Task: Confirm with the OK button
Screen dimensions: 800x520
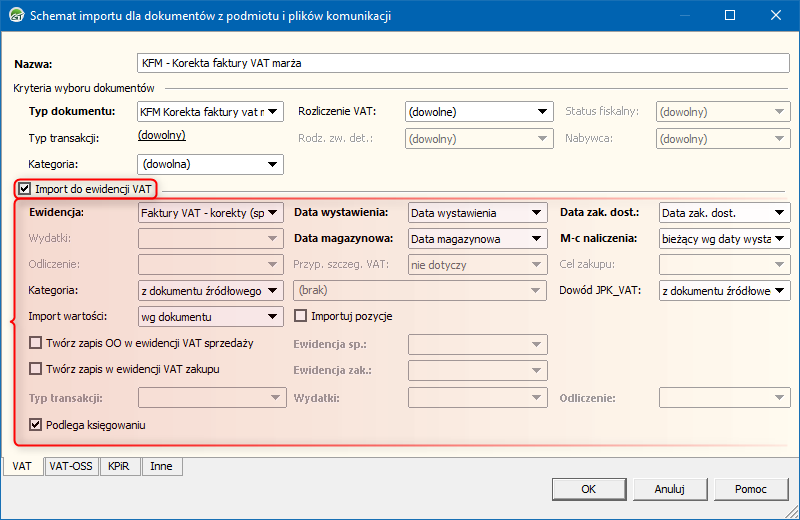Action: coord(589,489)
